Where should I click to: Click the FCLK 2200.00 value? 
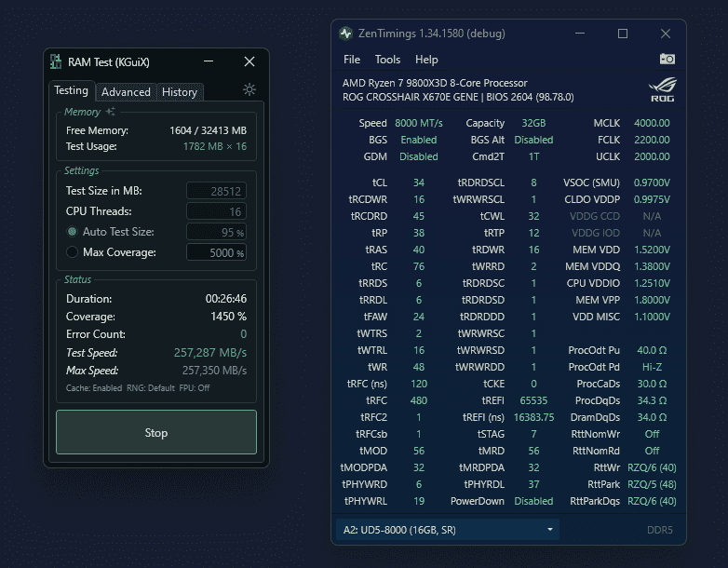click(x=652, y=140)
